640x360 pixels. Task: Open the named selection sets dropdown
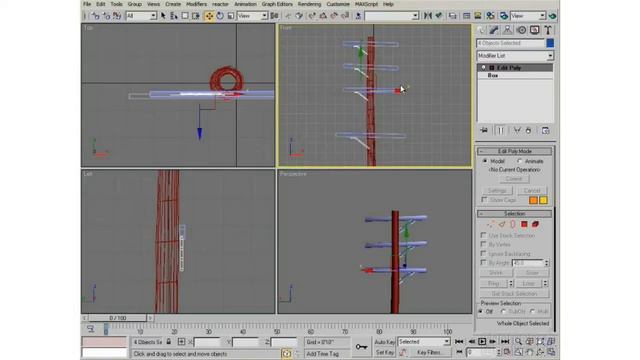392,16
